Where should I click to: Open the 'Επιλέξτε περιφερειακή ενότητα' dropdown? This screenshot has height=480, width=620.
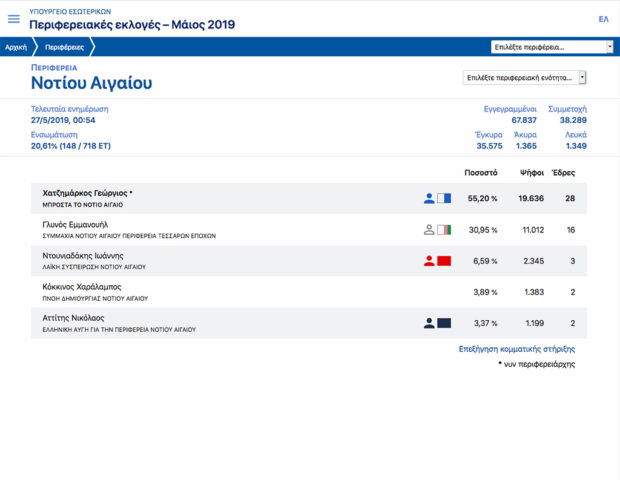pos(524,77)
